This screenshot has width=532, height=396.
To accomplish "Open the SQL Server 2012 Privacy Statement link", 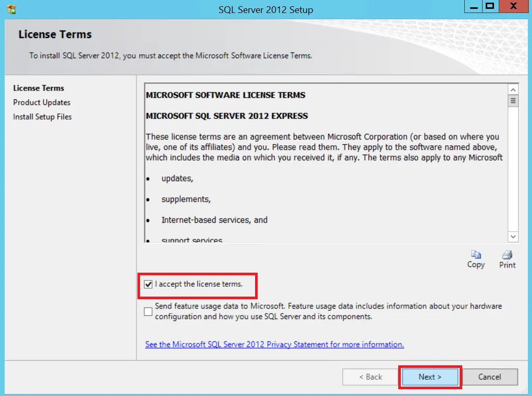I will coord(274,344).
